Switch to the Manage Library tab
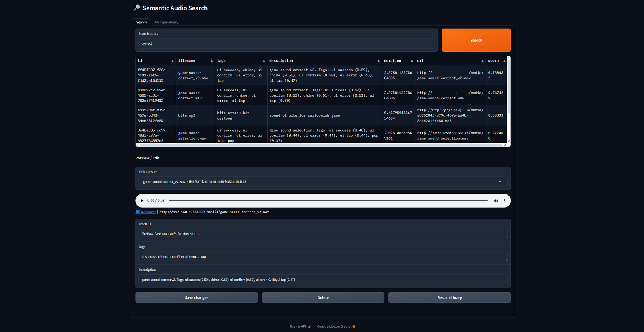This screenshot has width=644, height=332. tap(167, 23)
